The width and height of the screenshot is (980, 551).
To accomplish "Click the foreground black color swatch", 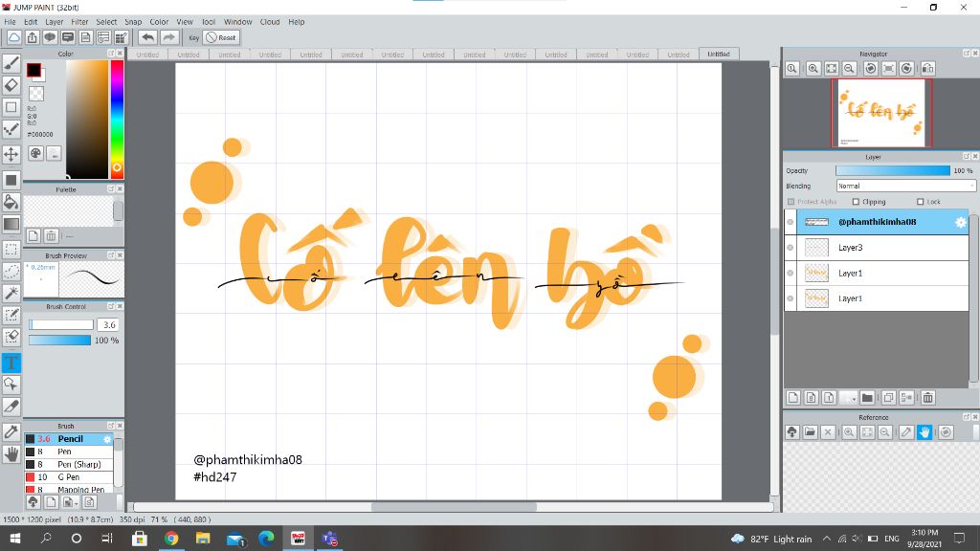I will 33,70.
